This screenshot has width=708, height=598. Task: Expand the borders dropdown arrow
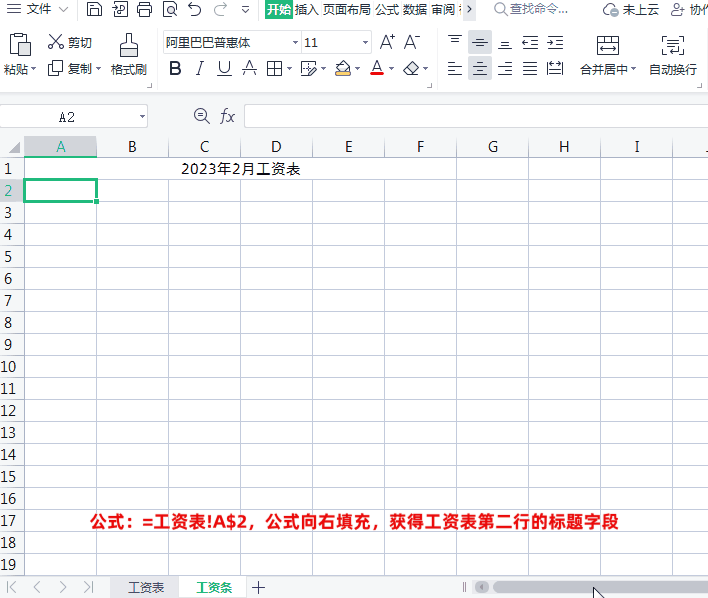click(x=289, y=69)
